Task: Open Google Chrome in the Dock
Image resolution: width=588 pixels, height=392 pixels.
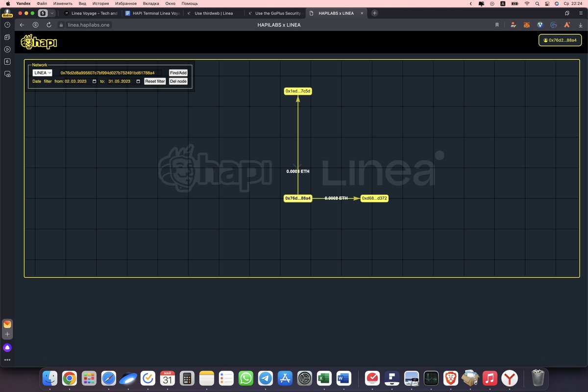Action: click(x=69, y=378)
